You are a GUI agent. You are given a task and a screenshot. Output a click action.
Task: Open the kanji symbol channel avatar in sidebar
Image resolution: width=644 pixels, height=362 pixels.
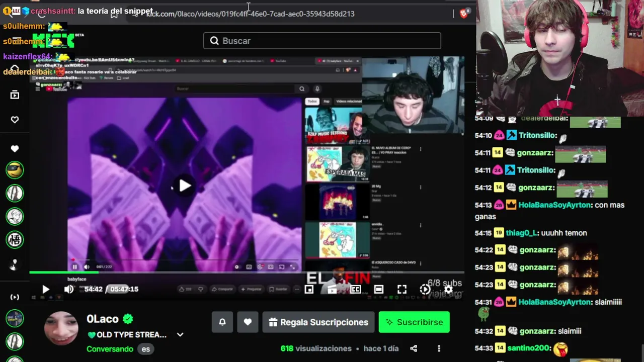15,239
